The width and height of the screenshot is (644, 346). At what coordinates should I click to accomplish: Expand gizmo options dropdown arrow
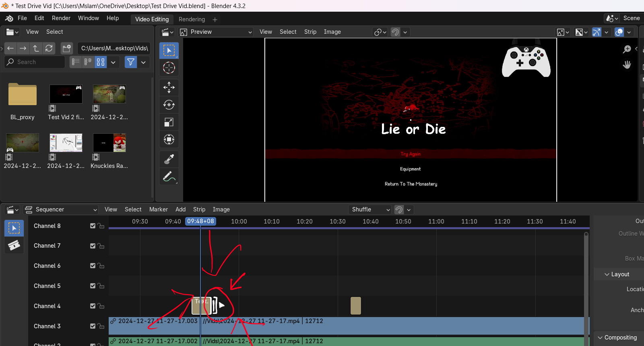point(606,32)
